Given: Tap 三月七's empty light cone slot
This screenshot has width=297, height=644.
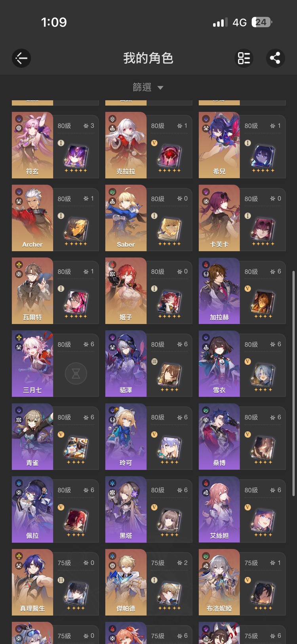Looking at the screenshot, I should click(76, 373).
